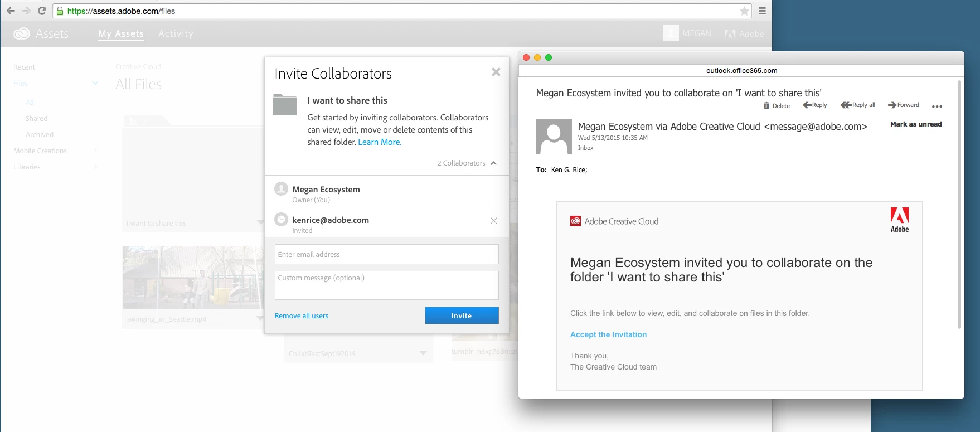Bookmark page with the star icon

744,11
